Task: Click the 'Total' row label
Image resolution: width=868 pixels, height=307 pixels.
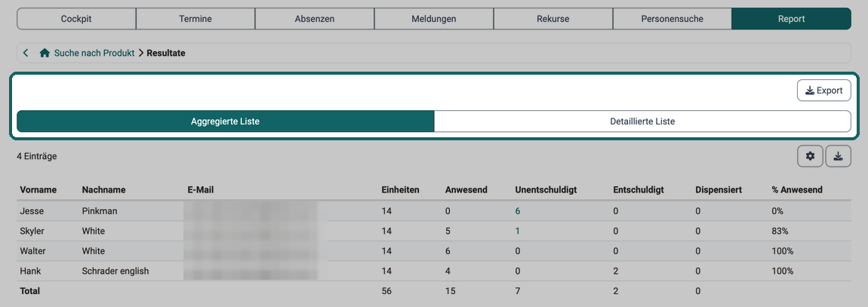Action: click(30, 290)
